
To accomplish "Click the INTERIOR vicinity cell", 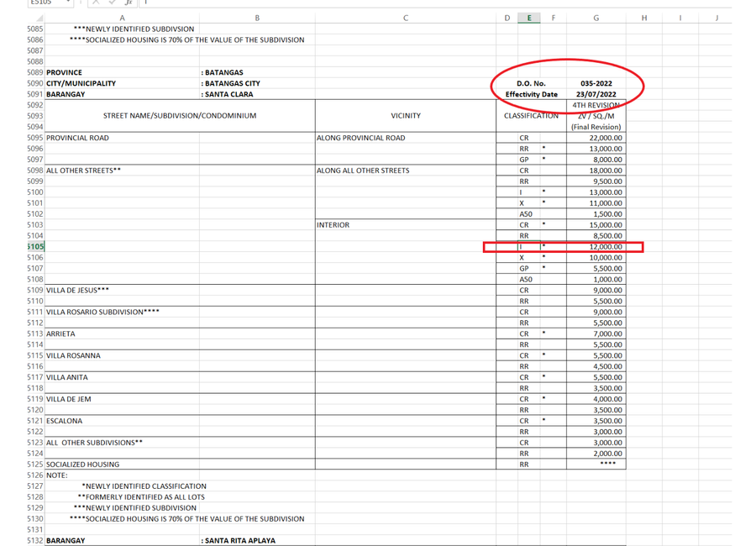I will tap(406, 225).
